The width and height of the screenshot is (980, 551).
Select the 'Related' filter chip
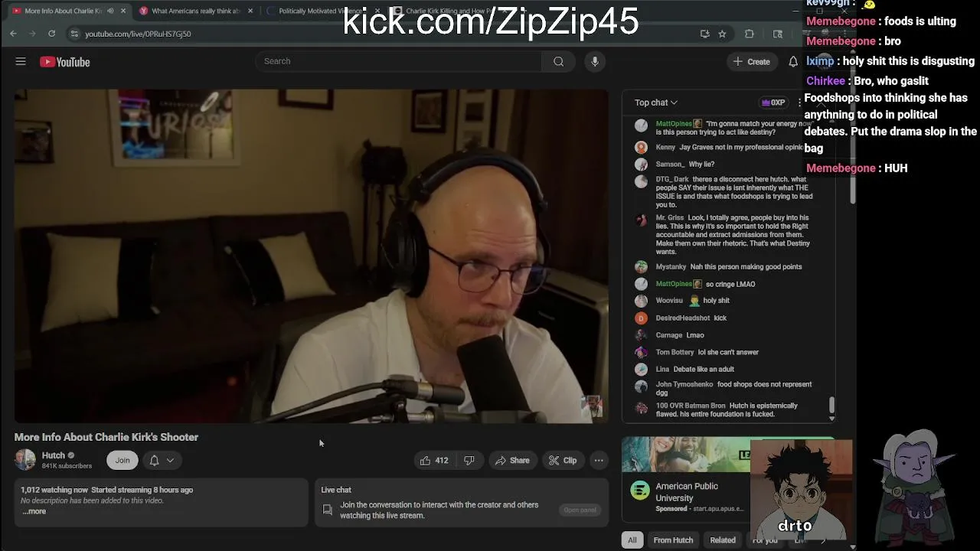(x=723, y=540)
